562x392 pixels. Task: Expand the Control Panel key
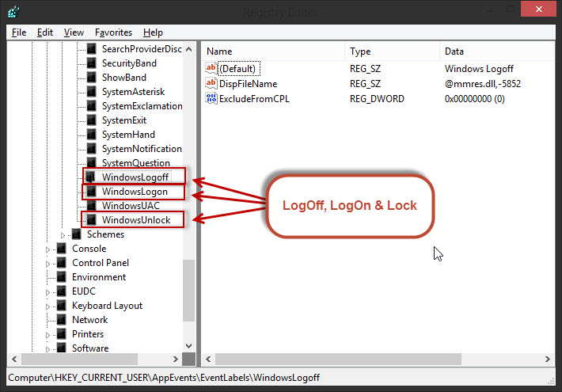point(47,264)
